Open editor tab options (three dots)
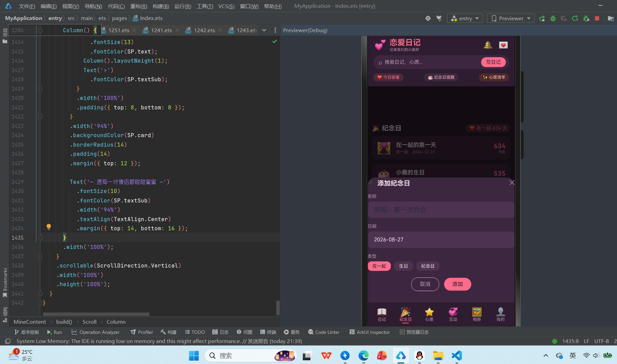617x364 pixels. pos(275,30)
